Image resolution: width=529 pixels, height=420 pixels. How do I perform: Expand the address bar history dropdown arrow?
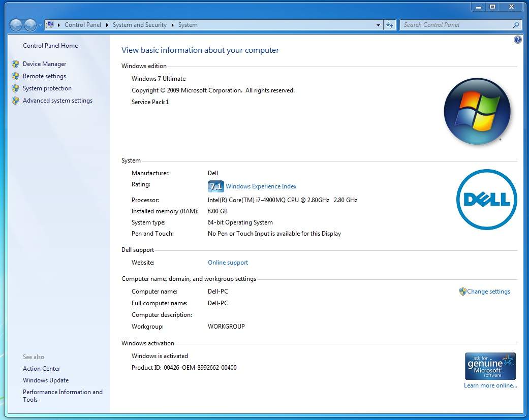tap(378, 25)
